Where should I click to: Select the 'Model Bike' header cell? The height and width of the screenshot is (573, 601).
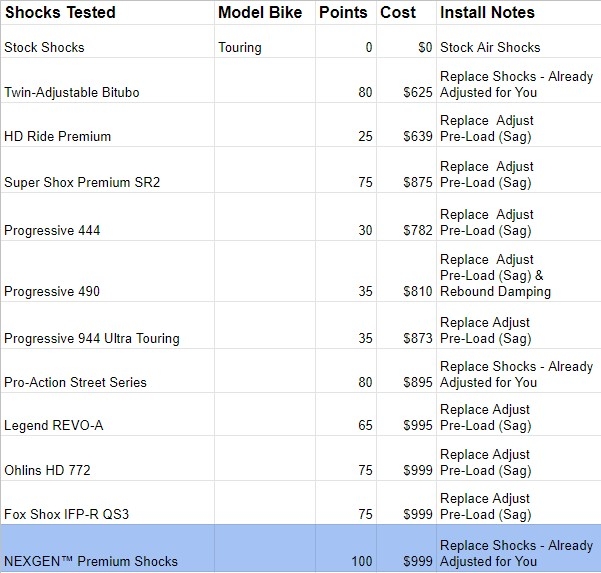pos(265,13)
